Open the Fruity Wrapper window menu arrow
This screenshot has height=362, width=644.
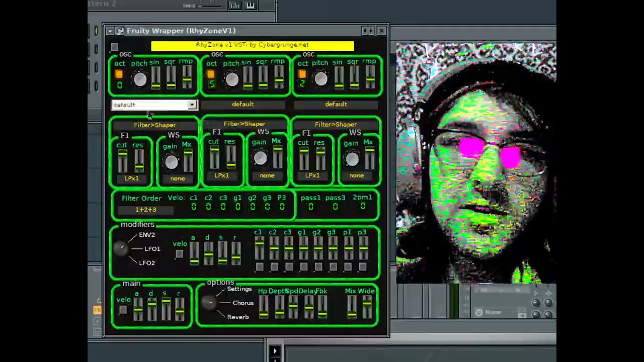[x=110, y=31]
